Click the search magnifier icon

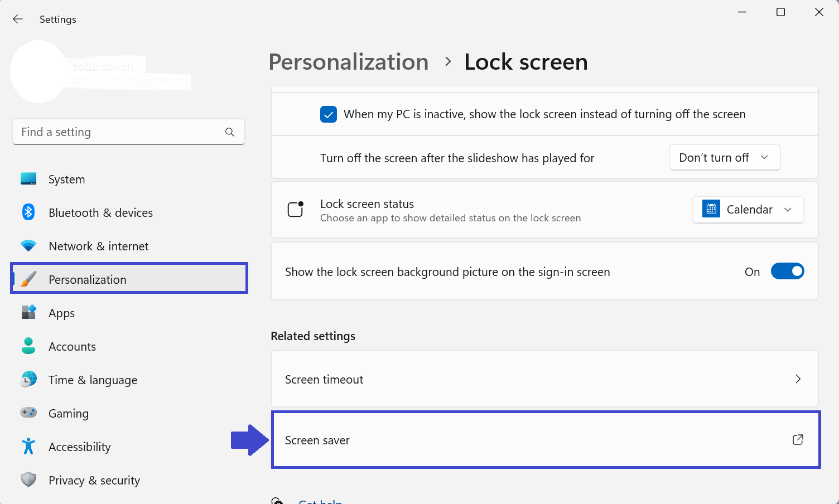pyautogui.click(x=230, y=132)
